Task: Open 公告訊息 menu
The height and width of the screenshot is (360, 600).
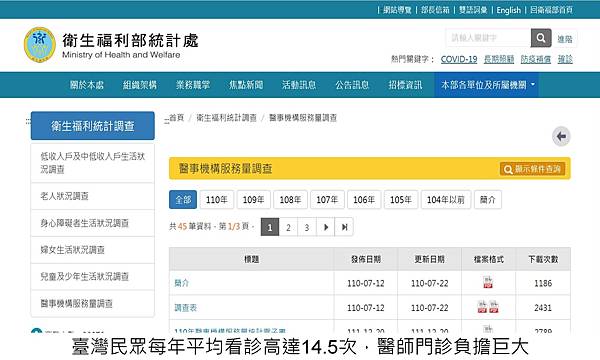Action: (x=352, y=85)
